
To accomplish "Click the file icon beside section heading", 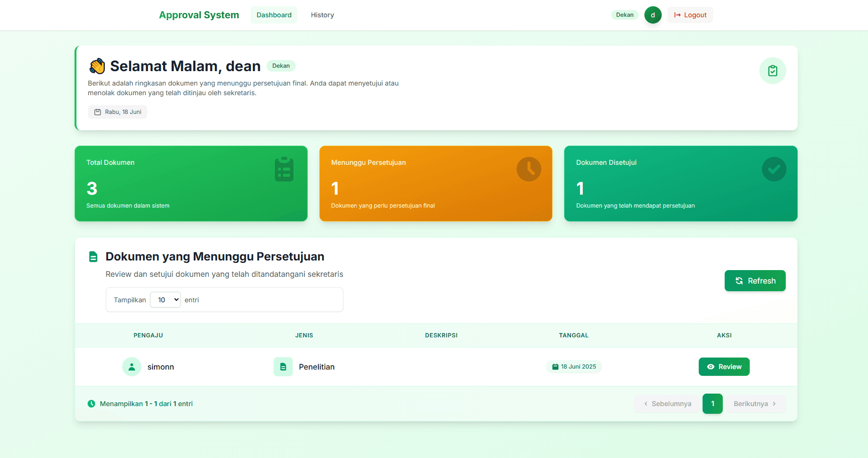I will point(93,257).
